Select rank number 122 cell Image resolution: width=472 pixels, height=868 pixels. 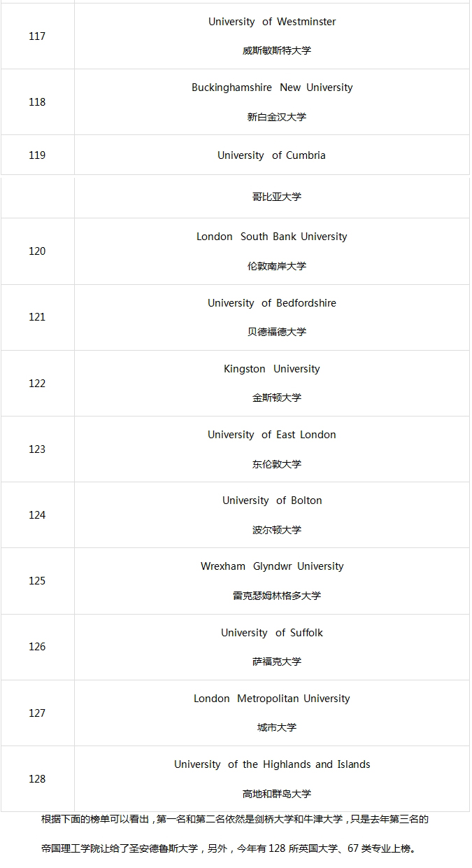(37, 384)
